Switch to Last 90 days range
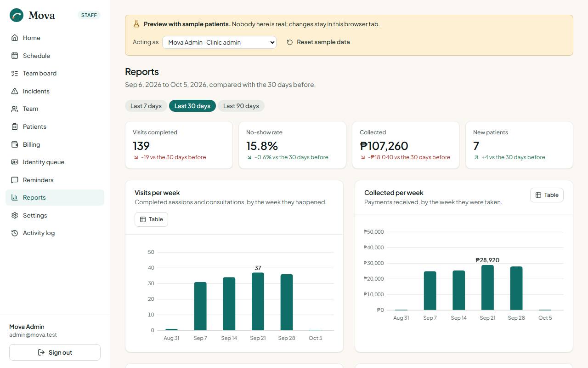Screen dimensions: 588x368 241,106
